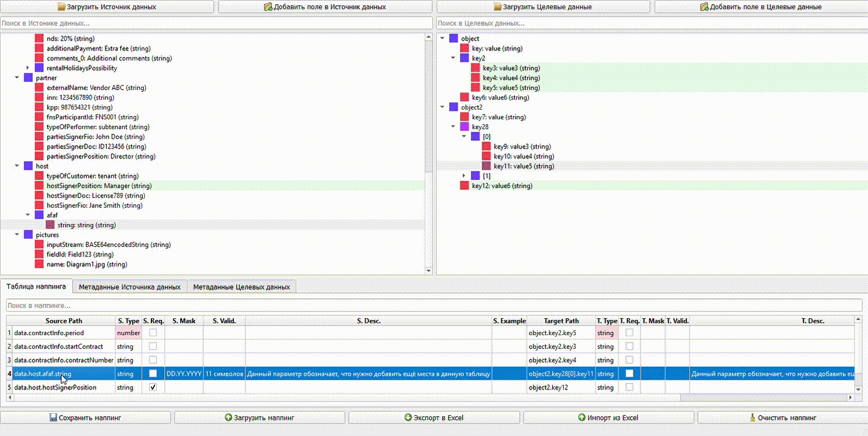
Task: Click the red icon beside name: Diagram1.jpg
Action: [x=39, y=264]
